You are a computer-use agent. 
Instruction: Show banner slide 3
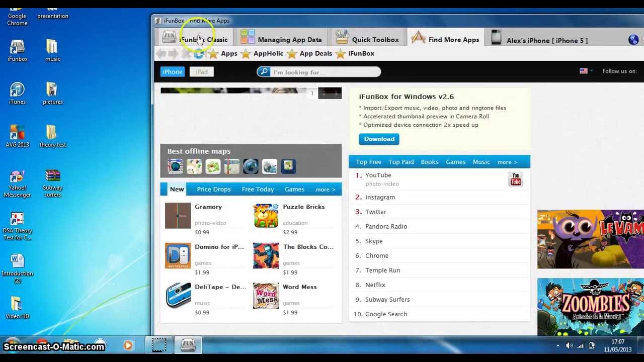coord(336,93)
